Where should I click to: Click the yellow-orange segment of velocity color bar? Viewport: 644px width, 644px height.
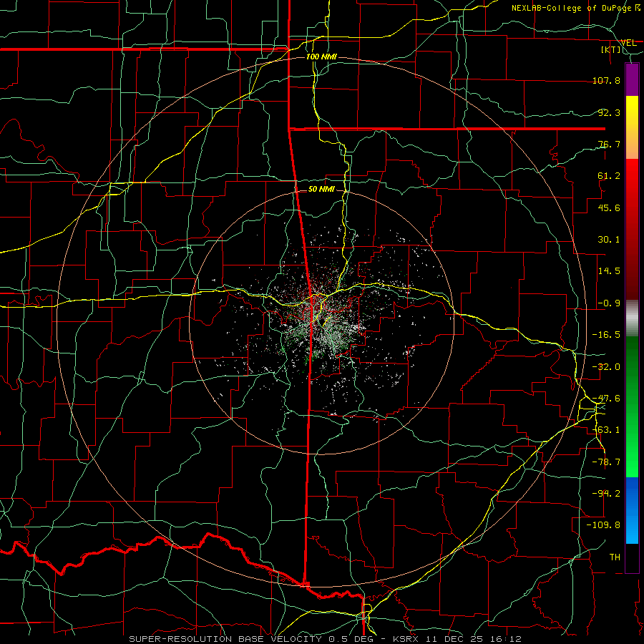pyautogui.click(x=632, y=127)
